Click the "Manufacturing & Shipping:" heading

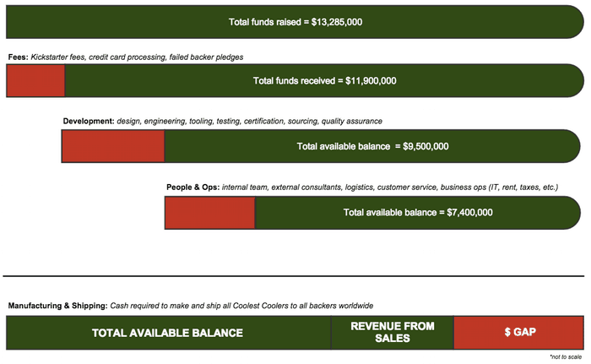tap(57, 305)
